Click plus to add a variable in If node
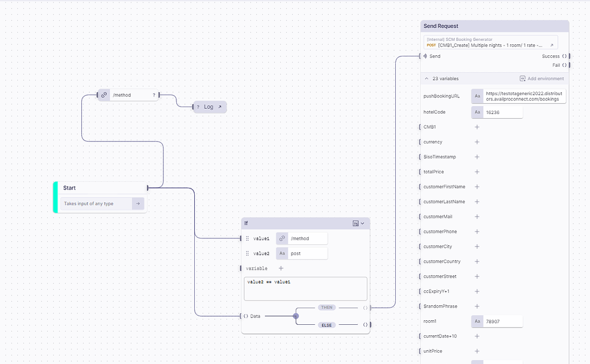The height and width of the screenshot is (364, 590). click(x=281, y=268)
